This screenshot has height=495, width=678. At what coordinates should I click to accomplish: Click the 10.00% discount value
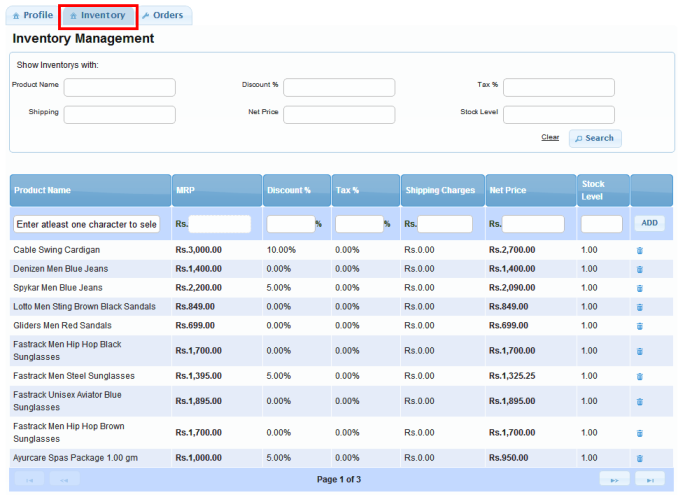coord(281,250)
